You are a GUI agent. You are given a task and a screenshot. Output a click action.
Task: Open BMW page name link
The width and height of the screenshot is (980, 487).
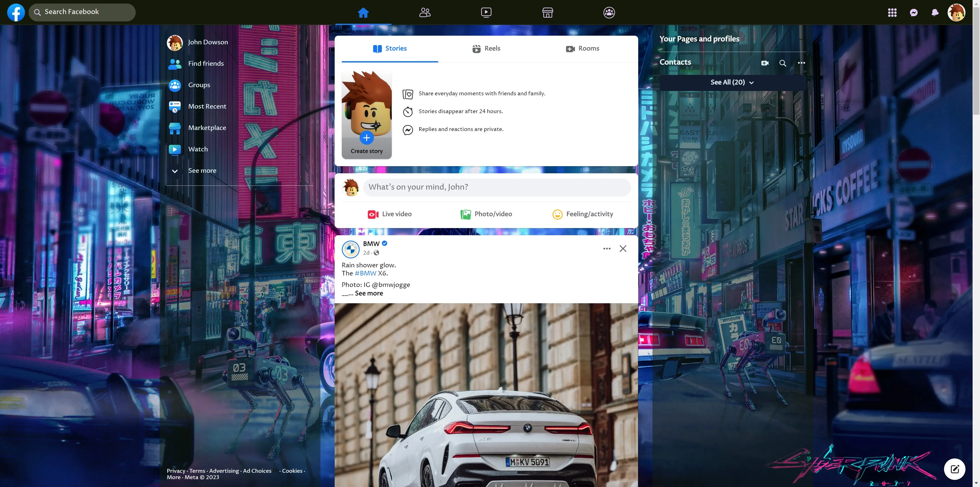tap(371, 244)
